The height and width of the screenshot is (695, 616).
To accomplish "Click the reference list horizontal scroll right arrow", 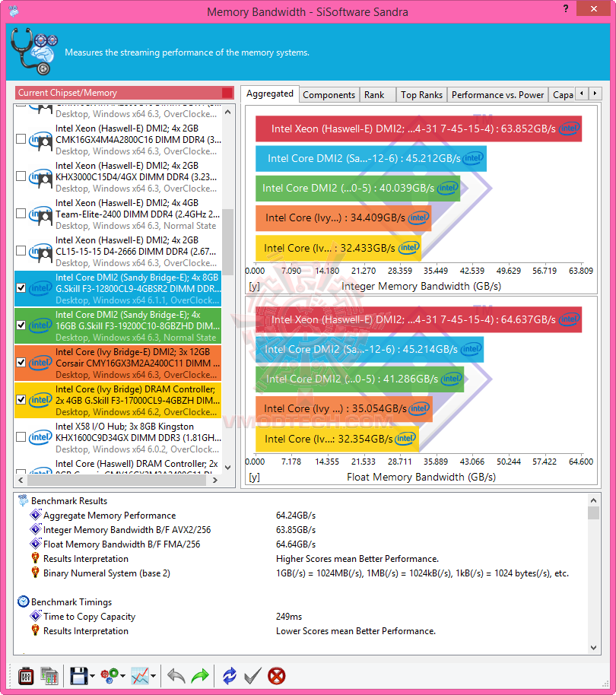I will [215, 480].
